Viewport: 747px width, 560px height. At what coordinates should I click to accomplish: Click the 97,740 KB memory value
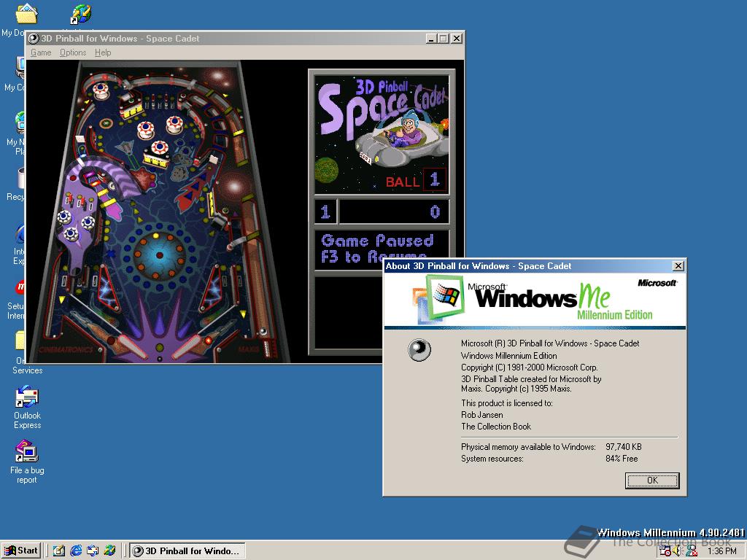pos(623,447)
